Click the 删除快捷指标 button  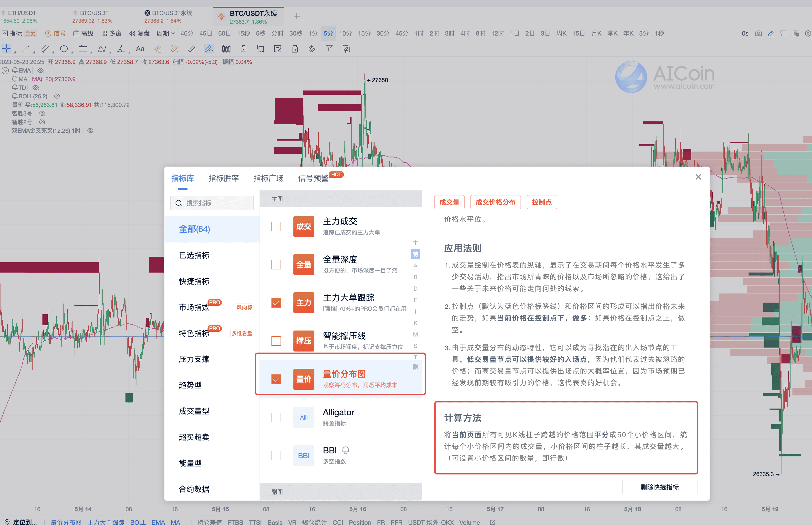tap(659, 487)
